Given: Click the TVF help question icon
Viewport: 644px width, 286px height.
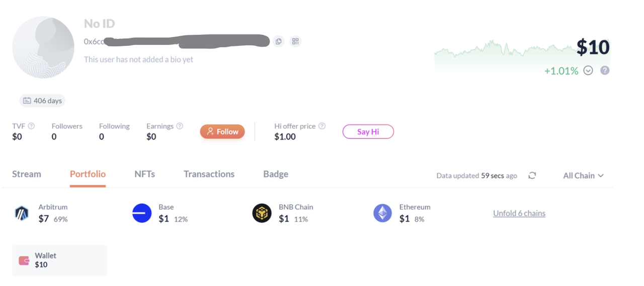Looking at the screenshot, I should (31, 126).
